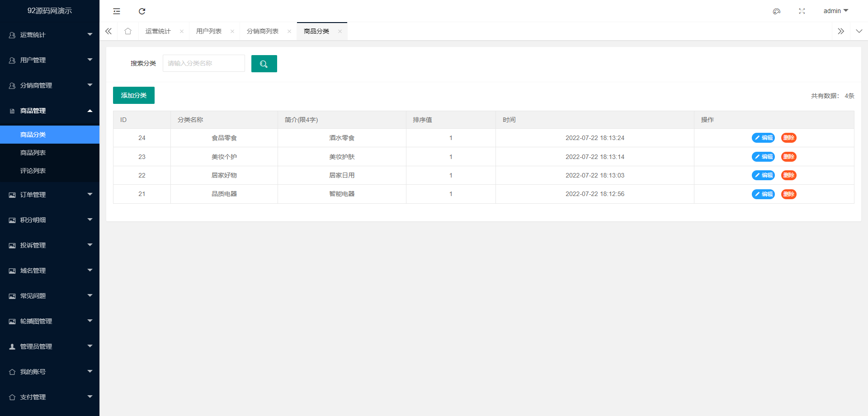Expand the 订单管理 sidebar menu
The image size is (868, 416).
50,195
